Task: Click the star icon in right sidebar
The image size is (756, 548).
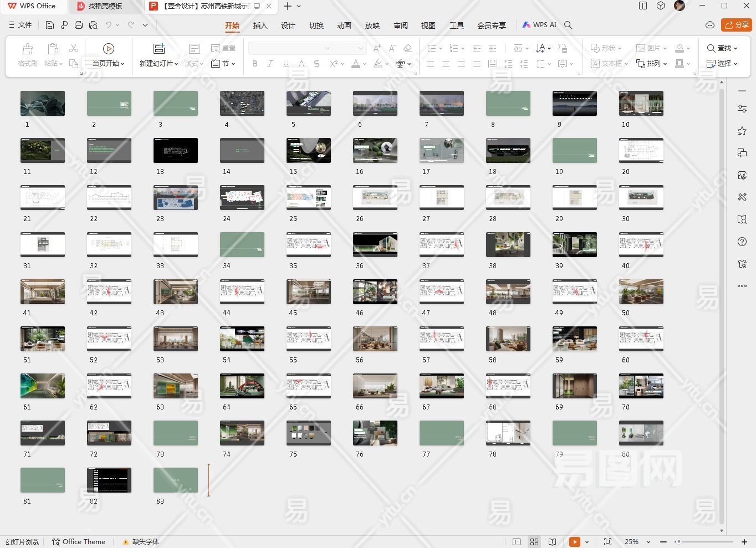Action: click(742, 131)
